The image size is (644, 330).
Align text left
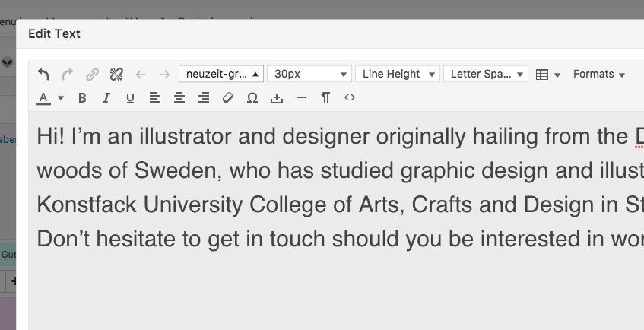click(154, 97)
